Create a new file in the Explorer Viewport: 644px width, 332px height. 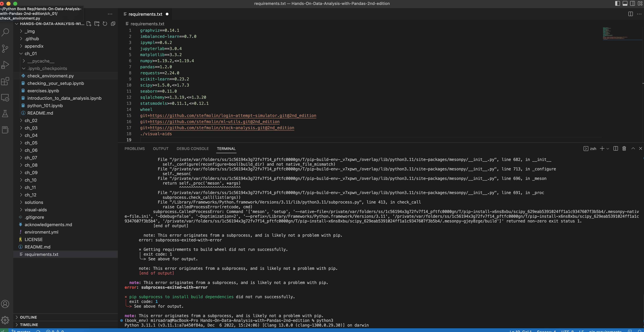(89, 24)
